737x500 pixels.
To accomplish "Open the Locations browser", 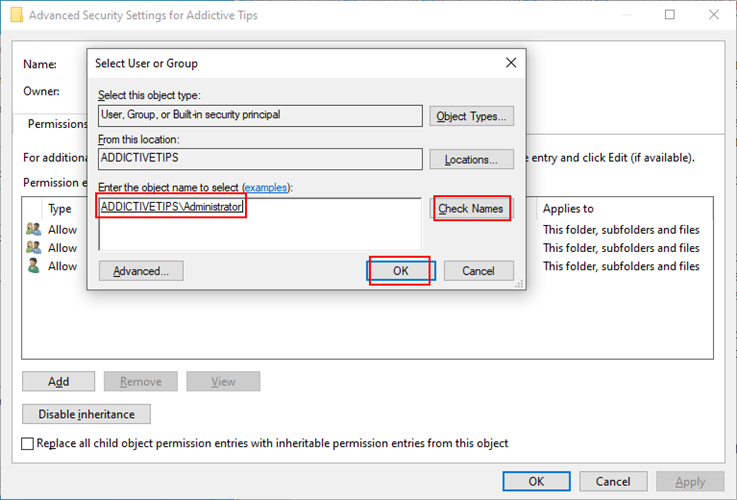I will pyautogui.click(x=471, y=160).
